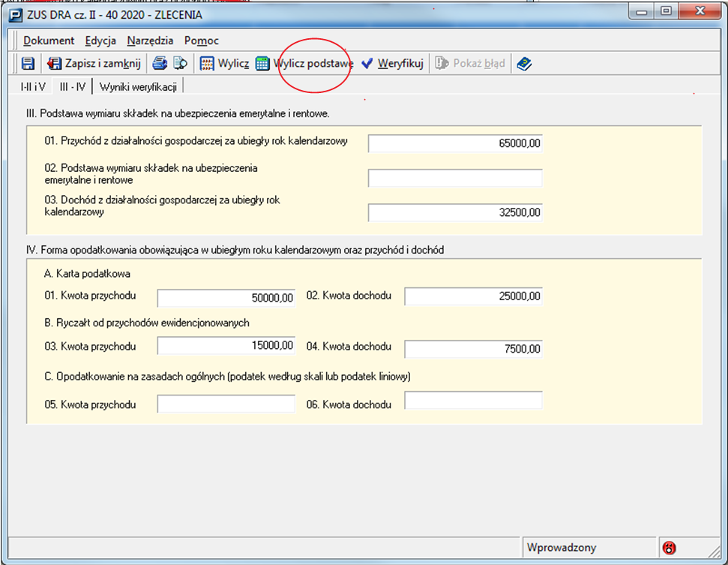Switch to the I-II i V tab
The height and width of the screenshot is (565, 728).
pyautogui.click(x=32, y=86)
